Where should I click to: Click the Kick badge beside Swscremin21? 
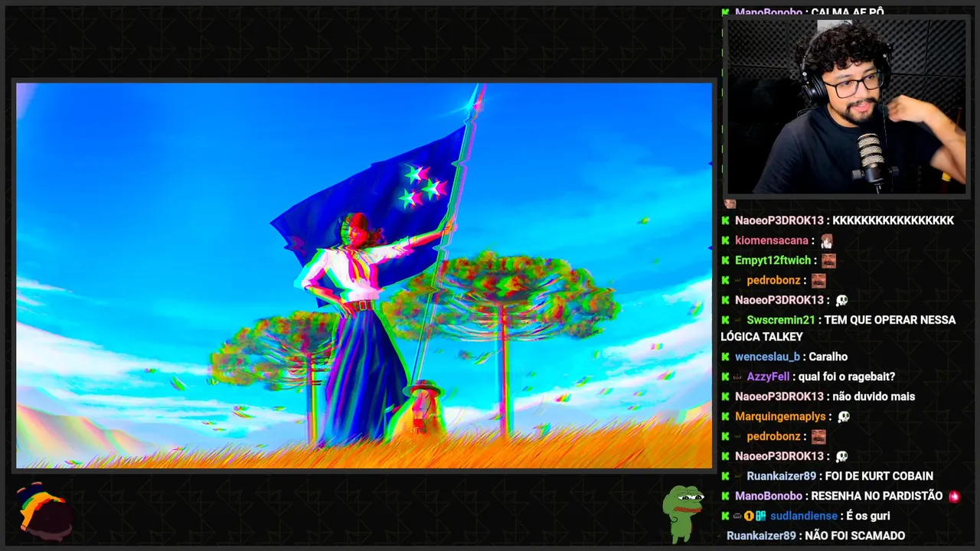[x=725, y=320]
